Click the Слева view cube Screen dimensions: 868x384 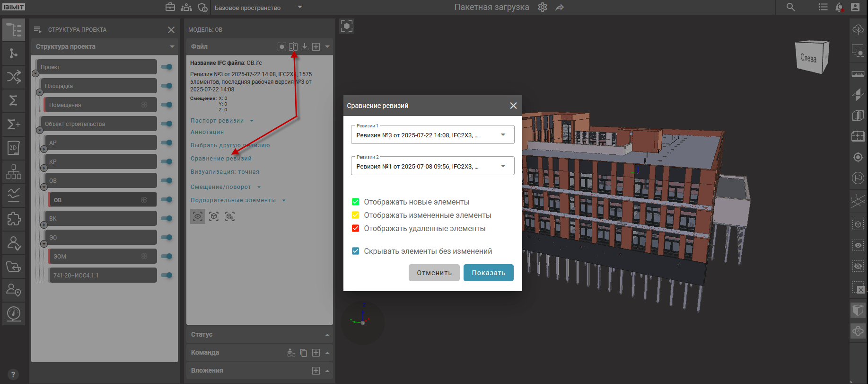point(812,57)
